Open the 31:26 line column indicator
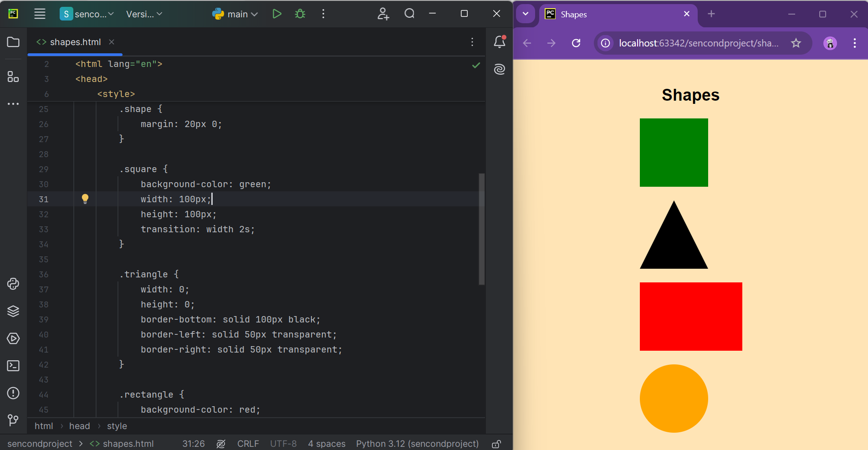Image resolution: width=868 pixels, height=450 pixels. tap(194, 444)
